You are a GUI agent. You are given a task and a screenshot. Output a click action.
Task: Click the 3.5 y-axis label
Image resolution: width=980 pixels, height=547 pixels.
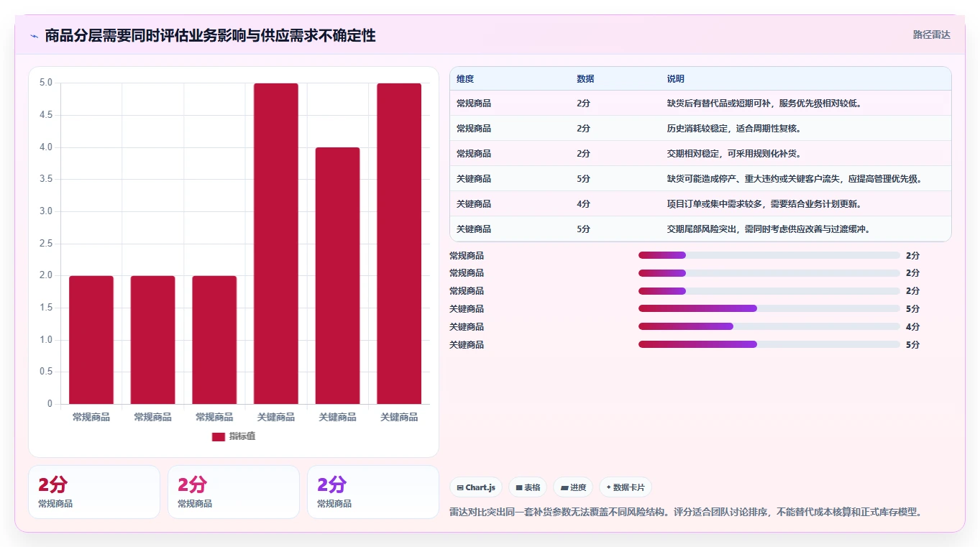coord(46,179)
